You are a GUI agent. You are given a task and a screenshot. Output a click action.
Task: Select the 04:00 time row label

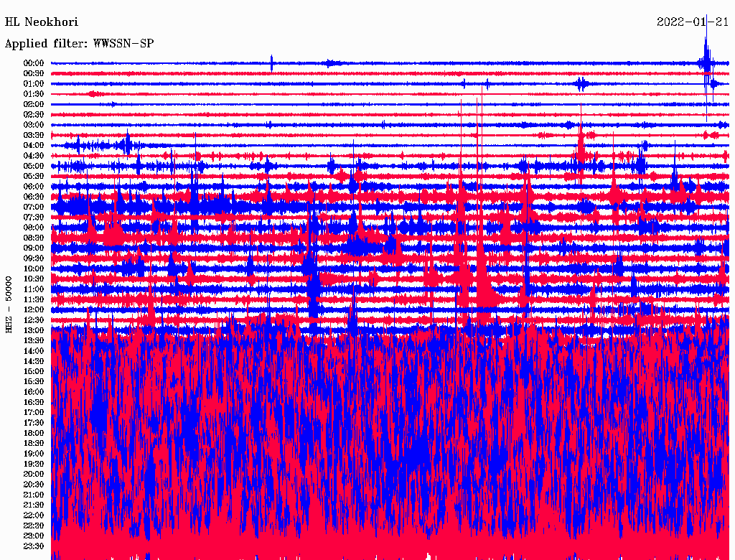point(33,146)
